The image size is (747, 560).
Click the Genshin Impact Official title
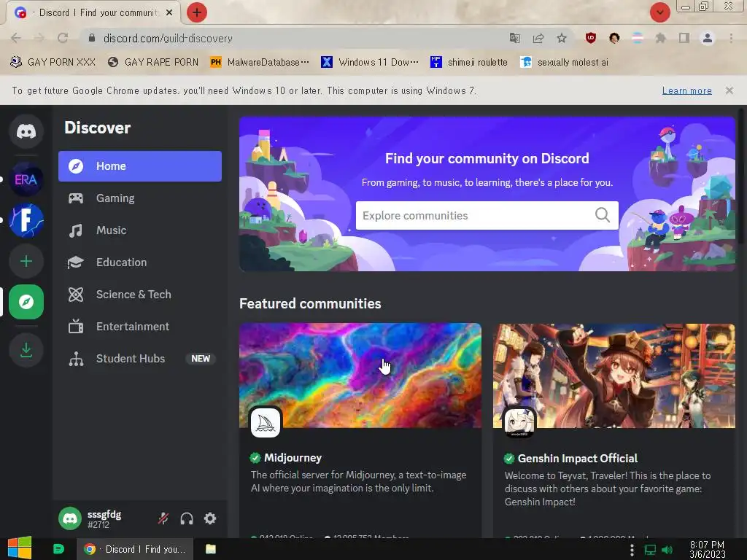point(578,458)
